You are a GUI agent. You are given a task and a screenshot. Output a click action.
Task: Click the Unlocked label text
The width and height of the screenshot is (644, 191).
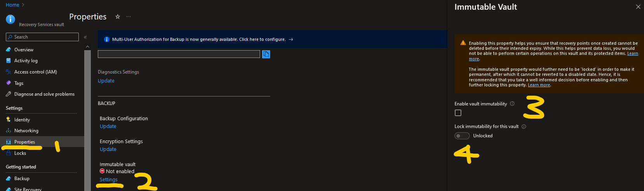tap(483, 136)
